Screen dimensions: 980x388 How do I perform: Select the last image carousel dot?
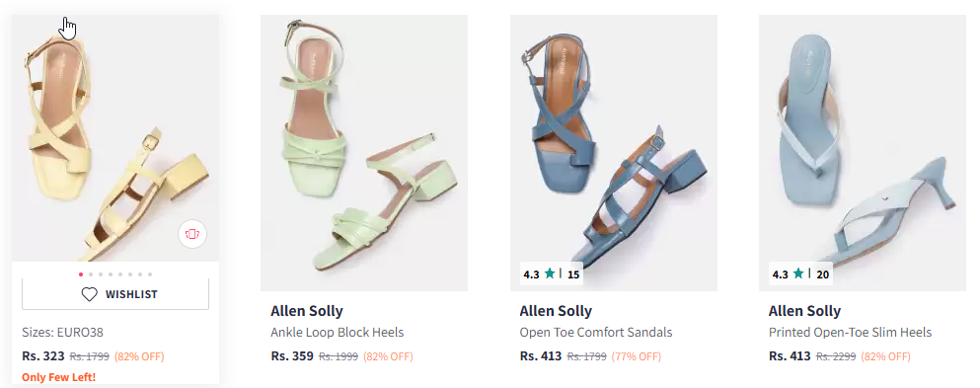tap(150, 274)
